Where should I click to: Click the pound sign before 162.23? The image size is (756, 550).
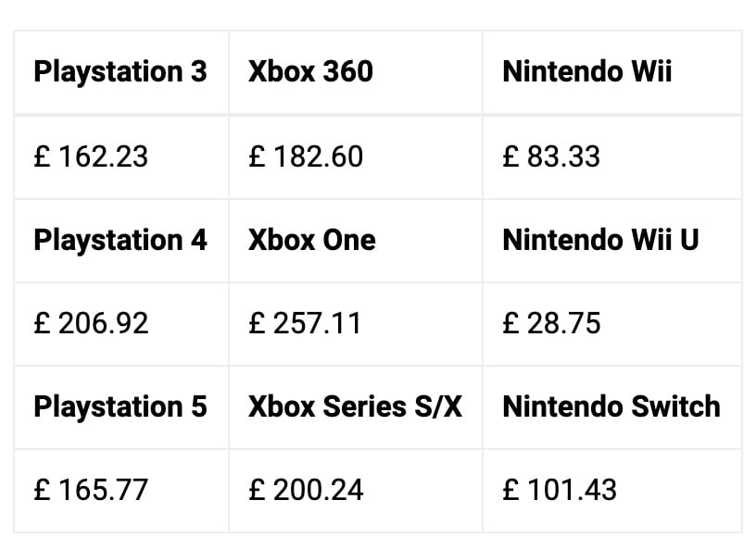pos(42,156)
